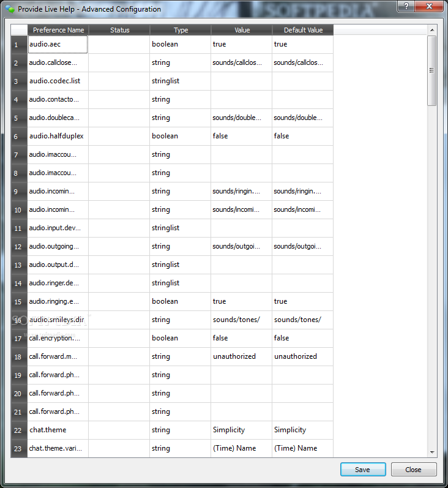Click empty value cell of audio.codec.list
448x488 pixels.
click(x=241, y=81)
